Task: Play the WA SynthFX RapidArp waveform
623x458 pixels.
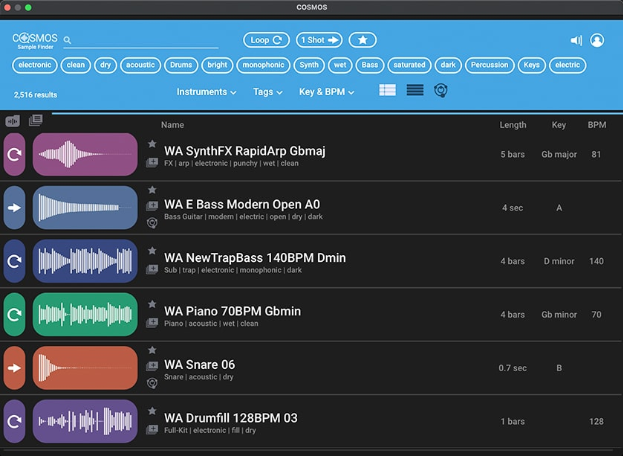Action: pos(85,155)
